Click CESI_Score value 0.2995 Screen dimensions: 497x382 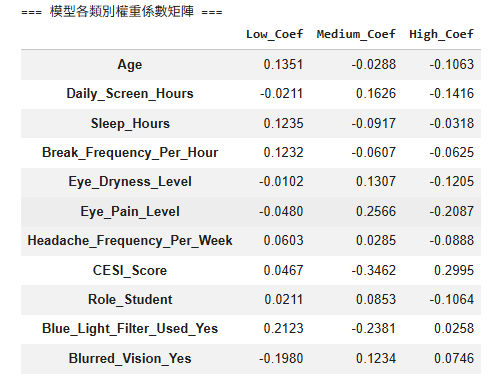pos(454,270)
